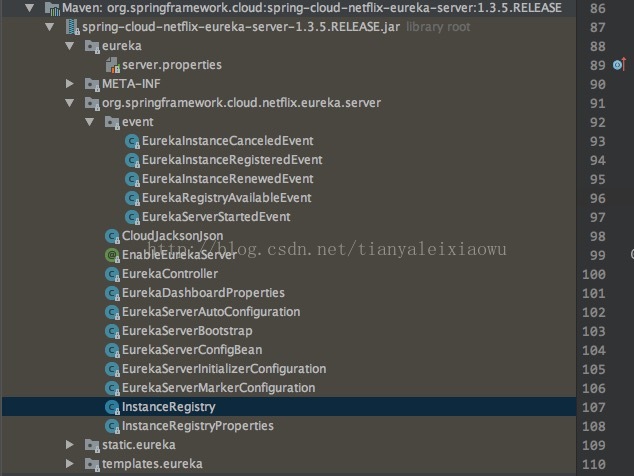Open the CloudJacksonJson class
The image size is (634, 476).
coord(173,236)
